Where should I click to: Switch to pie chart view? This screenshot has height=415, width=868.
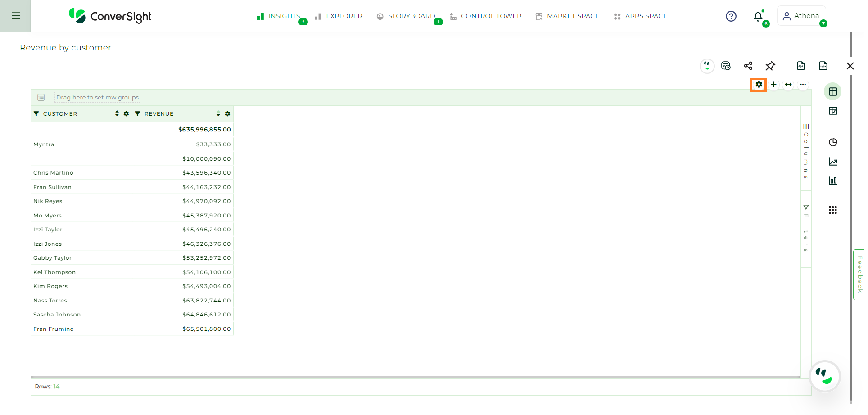(x=833, y=142)
